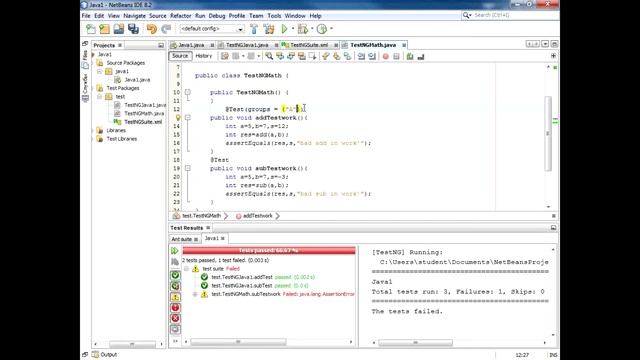
Task: Click the Find Next Occurrence editor icon
Action: [x=291, y=56]
